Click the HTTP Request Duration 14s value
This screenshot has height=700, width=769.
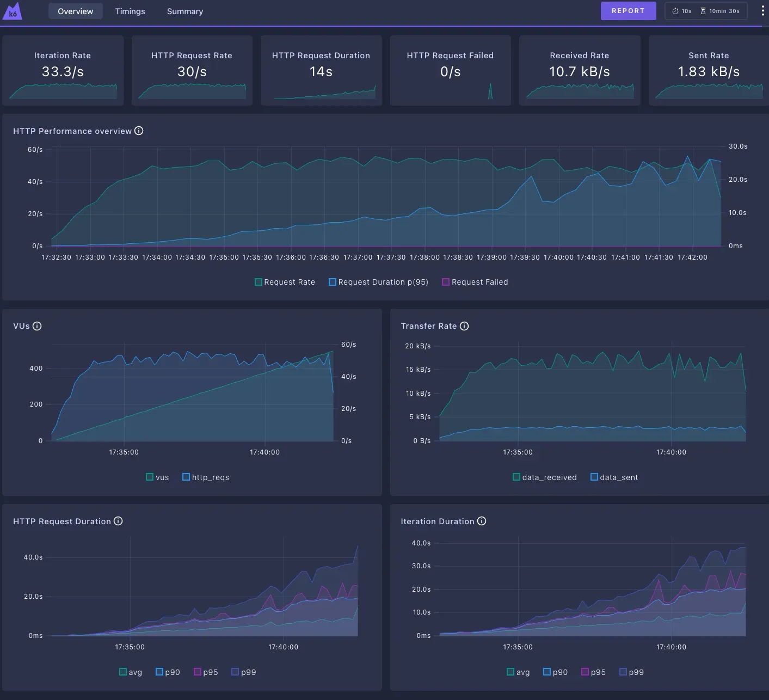click(321, 72)
